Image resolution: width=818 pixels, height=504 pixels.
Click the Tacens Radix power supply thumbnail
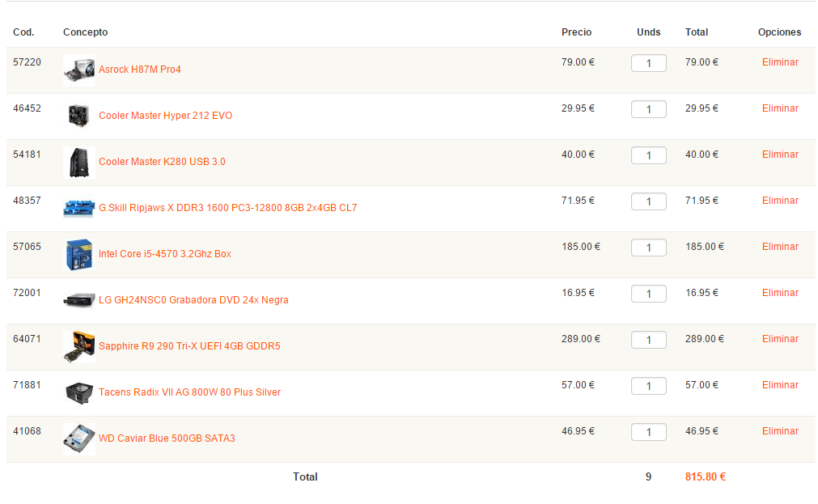coord(79,393)
